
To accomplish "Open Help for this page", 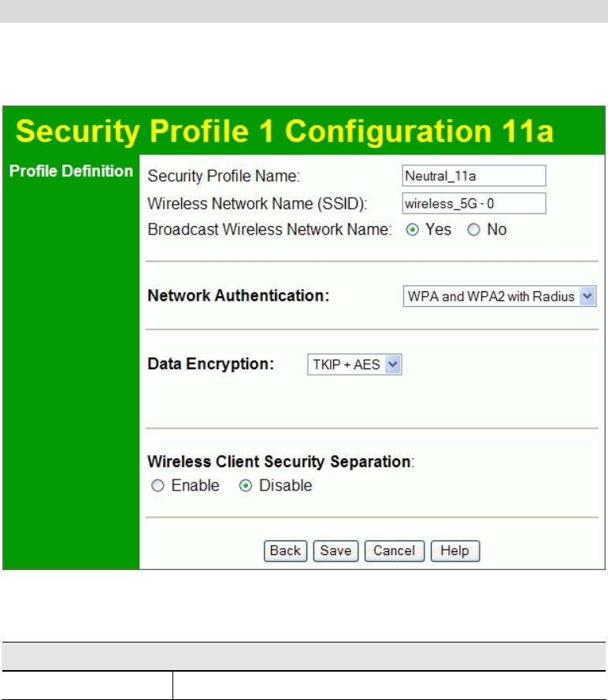I will point(454,550).
